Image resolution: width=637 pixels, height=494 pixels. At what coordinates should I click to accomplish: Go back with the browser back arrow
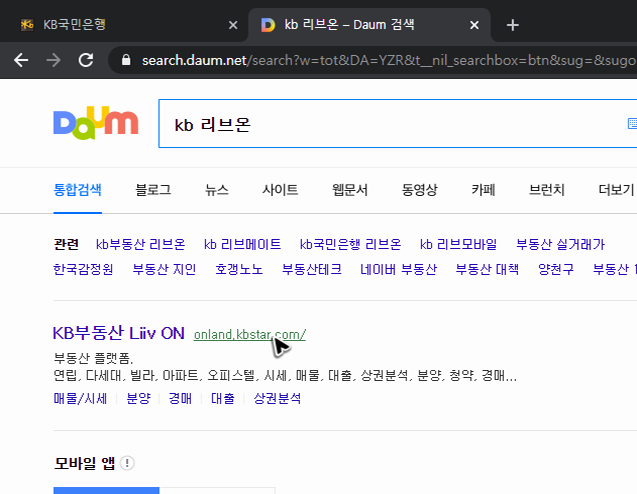[21, 61]
